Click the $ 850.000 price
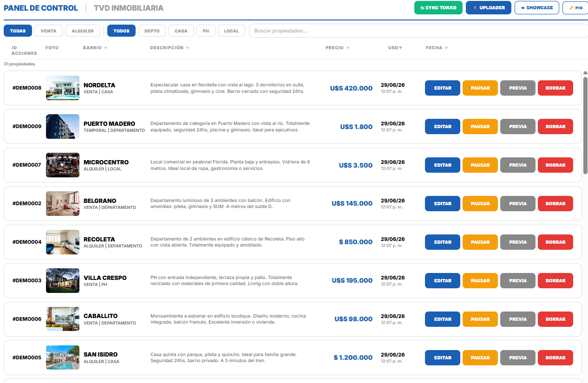 point(356,242)
